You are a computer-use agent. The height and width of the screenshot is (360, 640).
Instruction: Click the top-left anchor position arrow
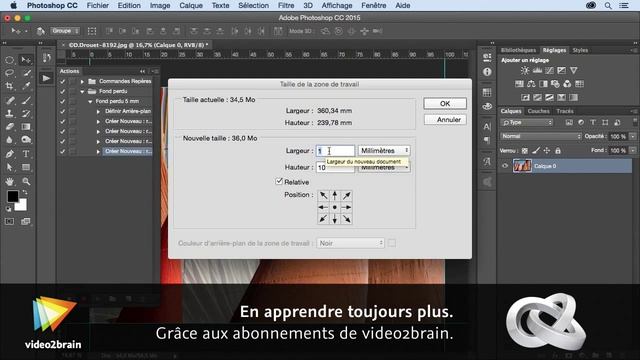tap(323, 196)
